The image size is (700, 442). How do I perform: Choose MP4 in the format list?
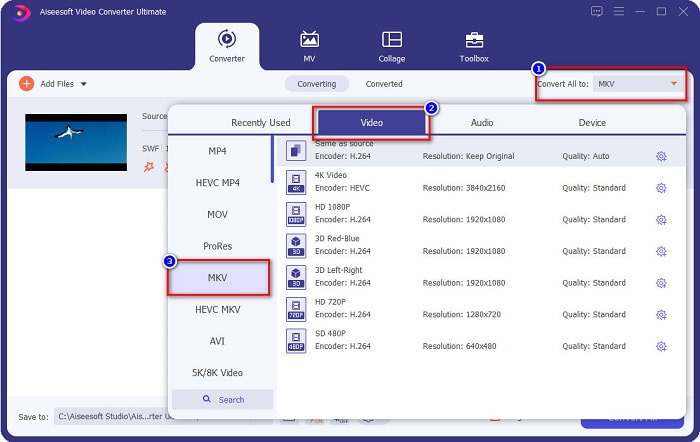pyautogui.click(x=217, y=151)
